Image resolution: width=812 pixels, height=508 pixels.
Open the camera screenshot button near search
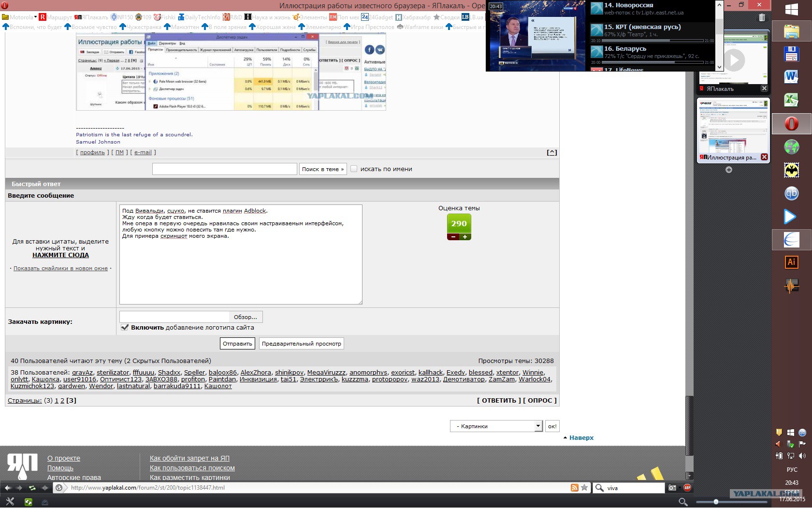(672, 488)
